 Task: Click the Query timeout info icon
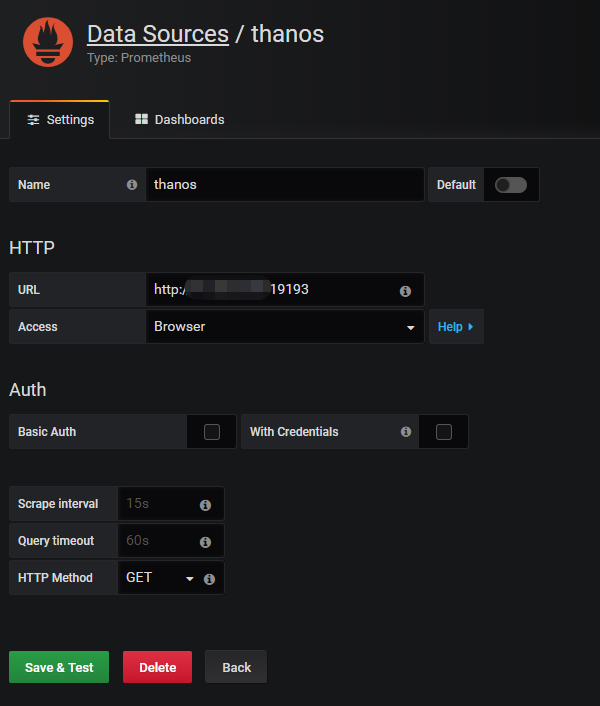click(205, 542)
